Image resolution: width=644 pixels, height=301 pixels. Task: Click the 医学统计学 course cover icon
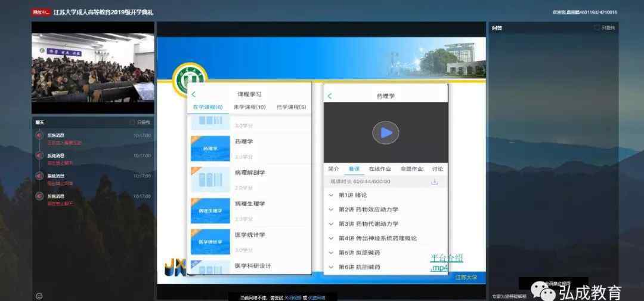click(210, 242)
